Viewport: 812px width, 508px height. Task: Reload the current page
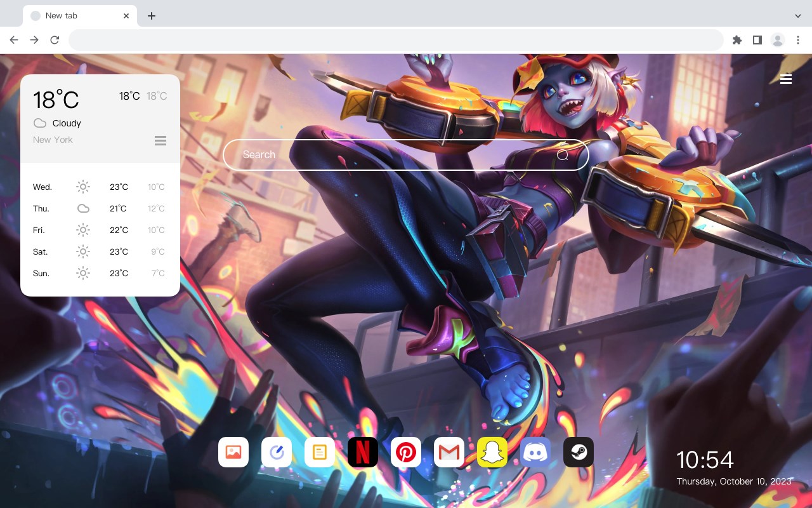click(x=55, y=40)
